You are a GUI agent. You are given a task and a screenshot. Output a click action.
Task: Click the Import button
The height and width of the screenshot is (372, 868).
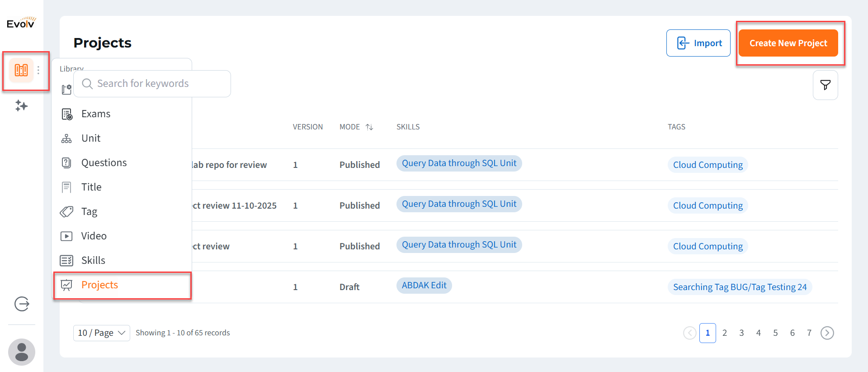[698, 43]
